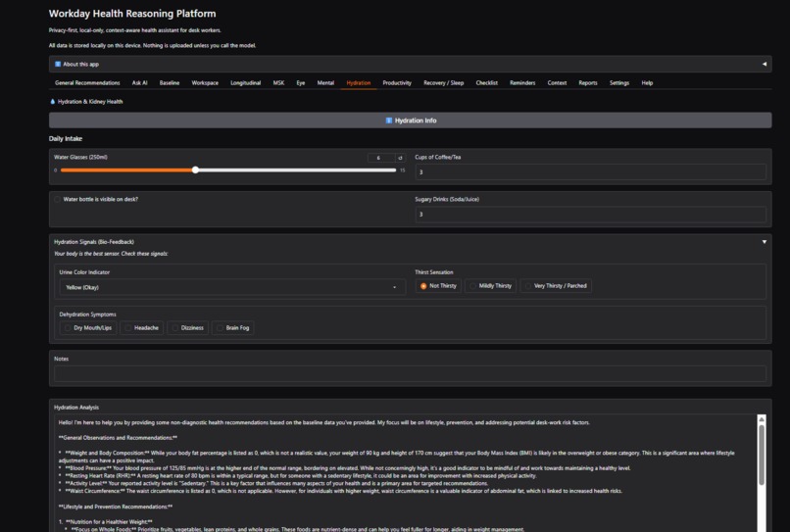Reset the Water Glasses slider value
This screenshot has height=532, width=790.
tap(401, 158)
